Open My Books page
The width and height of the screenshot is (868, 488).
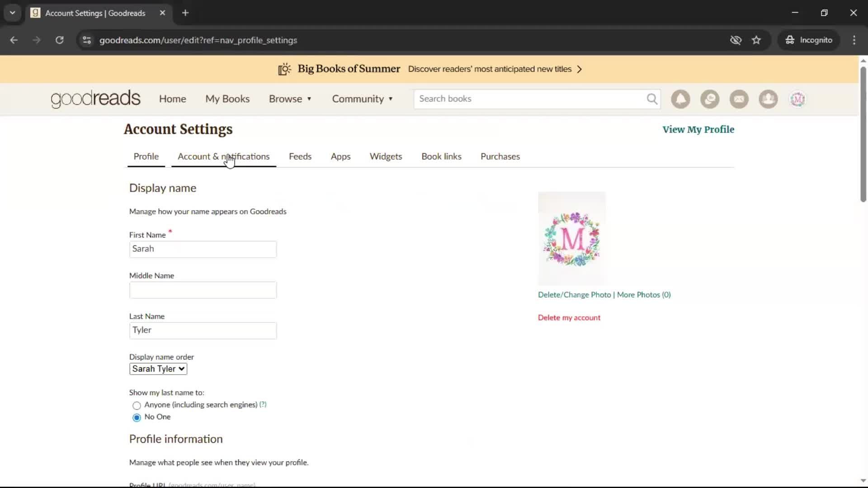pyautogui.click(x=227, y=99)
